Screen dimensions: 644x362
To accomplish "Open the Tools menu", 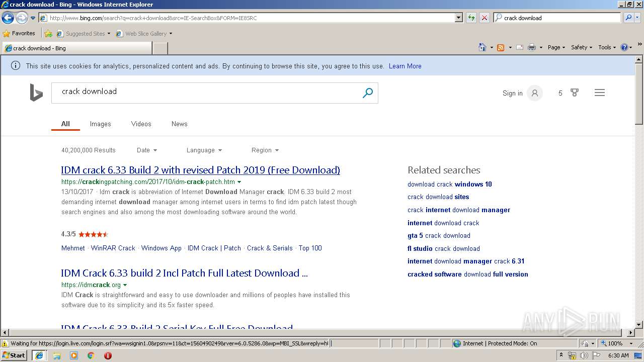I will click(x=607, y=47).
